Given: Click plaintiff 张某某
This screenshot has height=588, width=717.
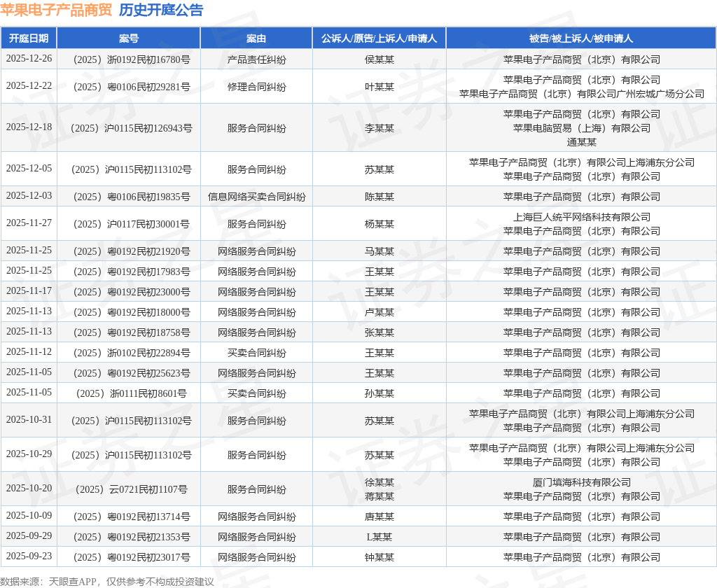Looking at the screenshot, I should [x=379, y=332].
